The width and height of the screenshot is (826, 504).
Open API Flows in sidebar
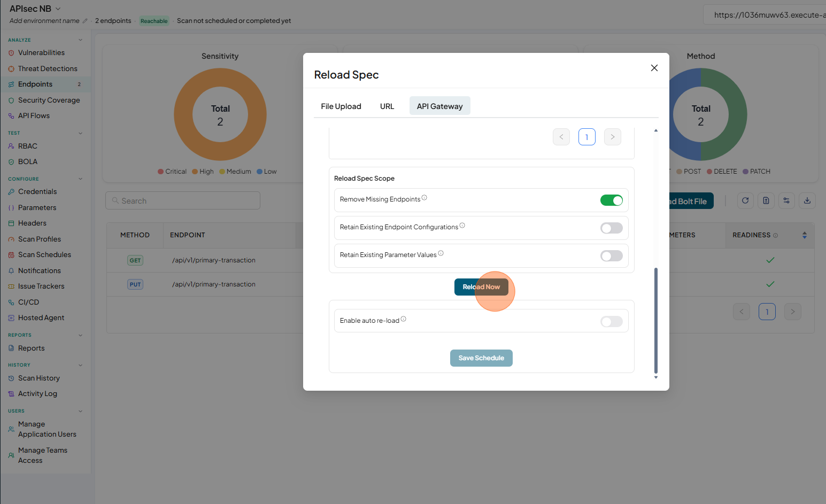[x=34, y=116]
